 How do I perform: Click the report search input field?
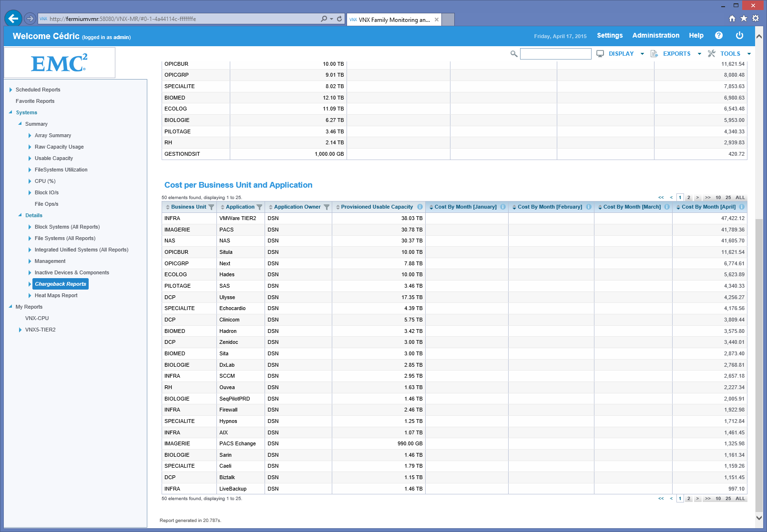555,54
